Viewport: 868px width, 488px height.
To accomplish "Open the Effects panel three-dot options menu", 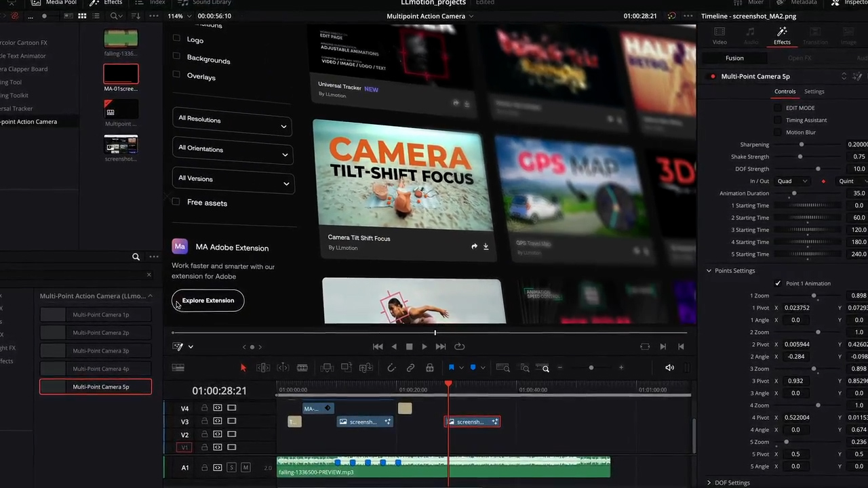I will click(154, 257).
